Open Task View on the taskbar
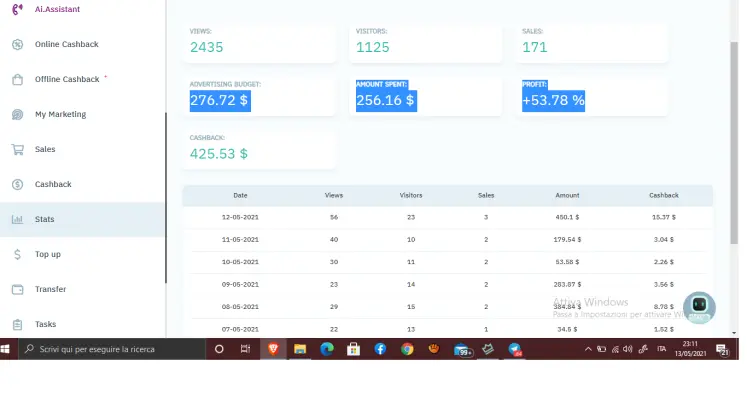The image size is (747, 420). point(245,349)
